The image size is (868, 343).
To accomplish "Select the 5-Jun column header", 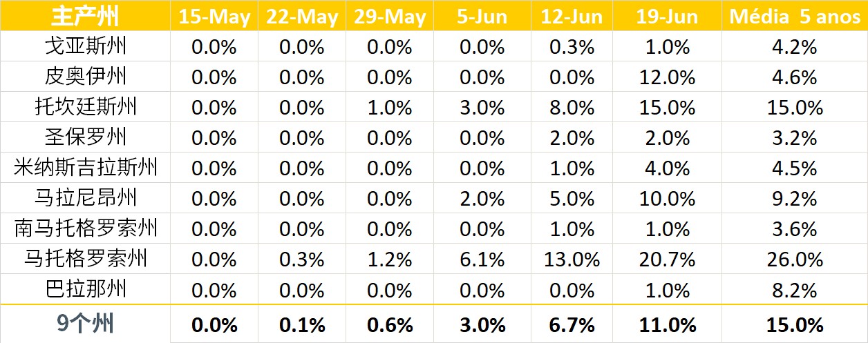I will 481,17.
